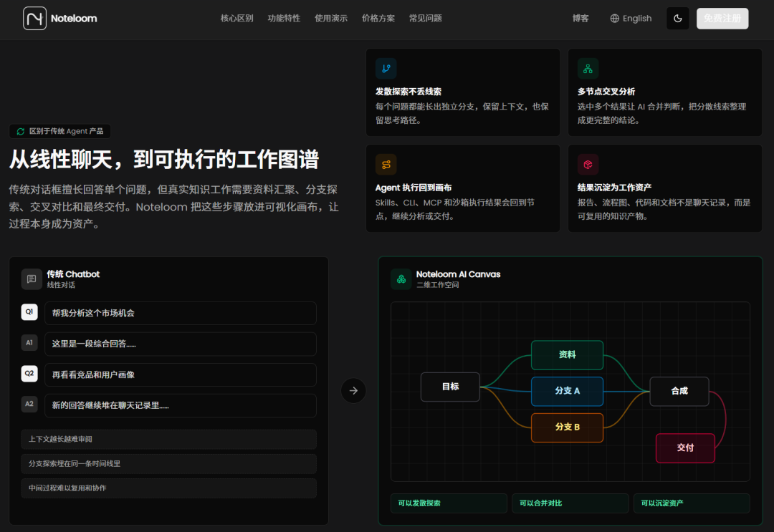Click the 可以沉淀资产 tag
The image size is (774, 532).
[692, 503]
